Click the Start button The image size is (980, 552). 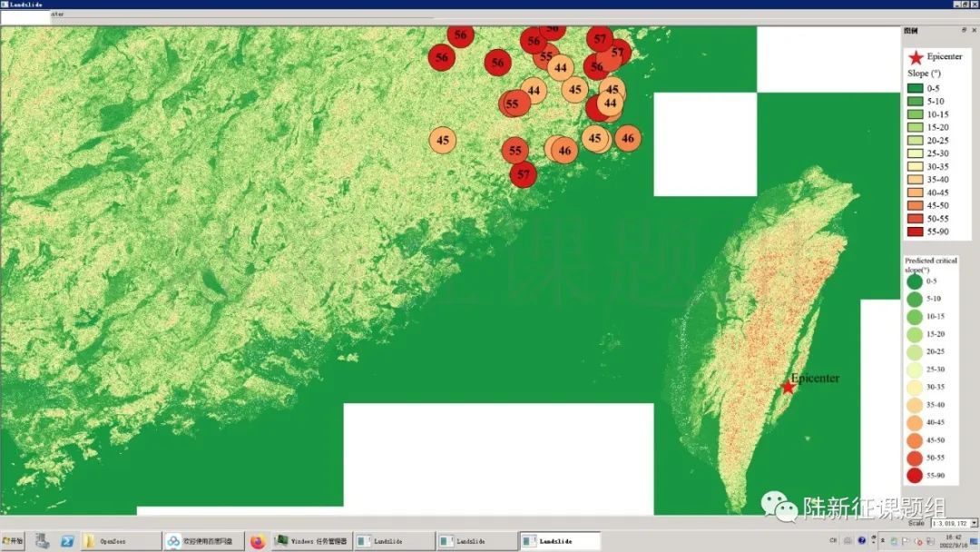14,541
